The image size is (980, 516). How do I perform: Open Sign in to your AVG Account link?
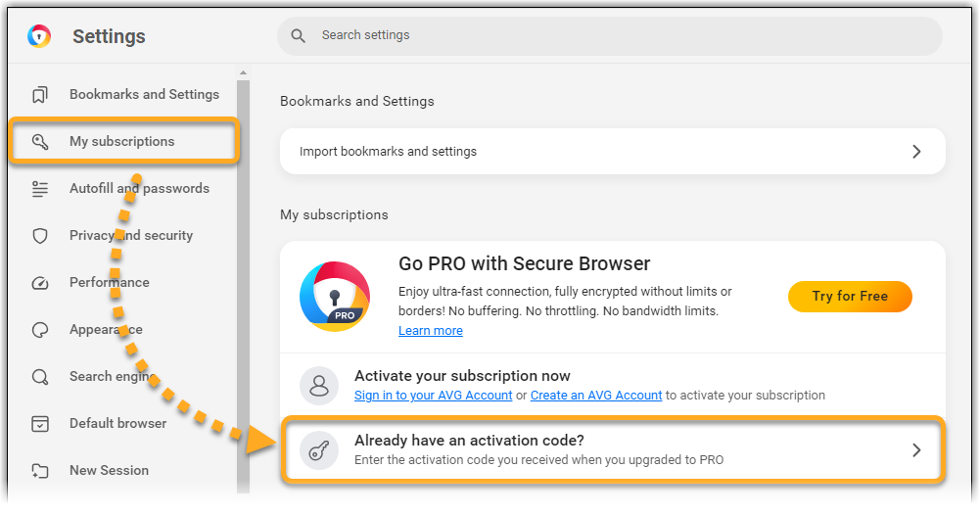click(x=433, y=396)
